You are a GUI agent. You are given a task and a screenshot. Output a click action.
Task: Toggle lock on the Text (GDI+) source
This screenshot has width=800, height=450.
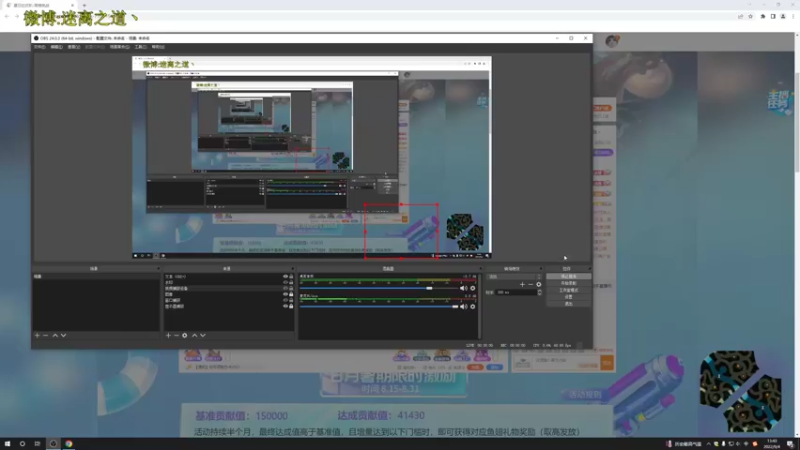click(x=291, y=277)
